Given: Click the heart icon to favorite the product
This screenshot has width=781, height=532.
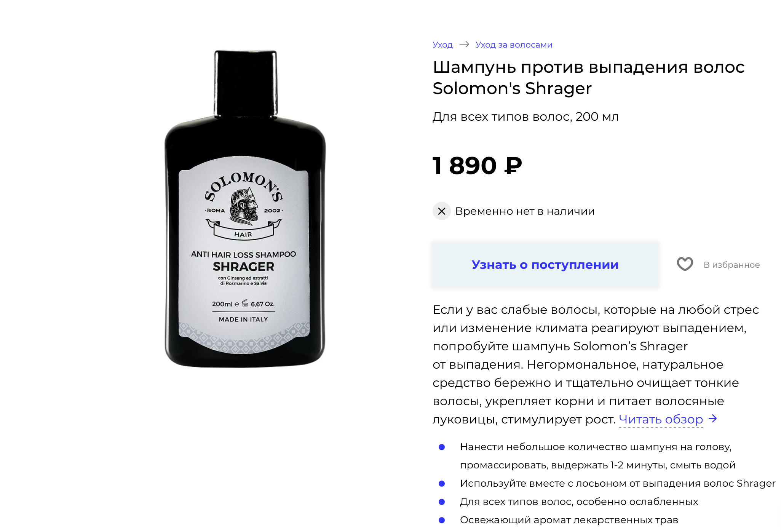Looking at the screenshot, I should pyautogui.click(x=685, y=264).
